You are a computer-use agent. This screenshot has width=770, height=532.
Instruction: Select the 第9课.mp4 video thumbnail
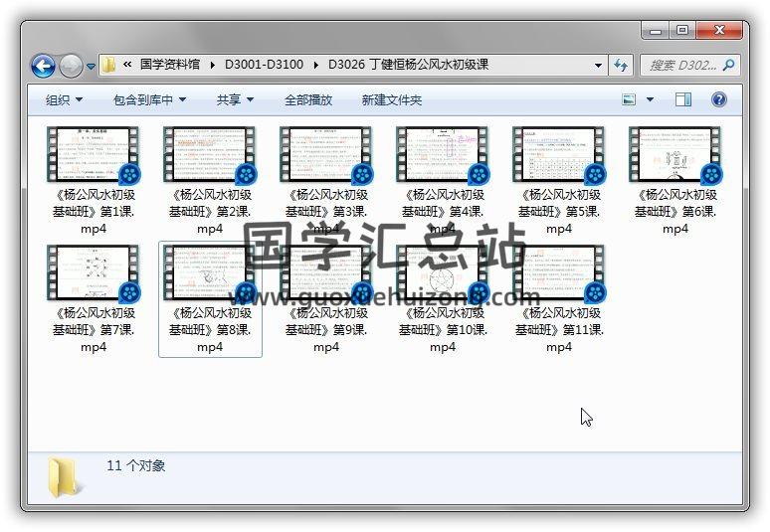point(326,272)
